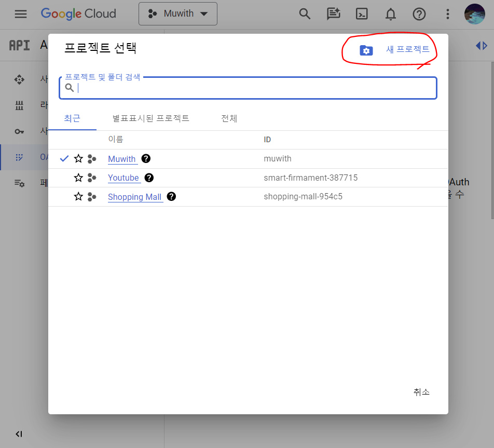
Task: Click the ID column header
Action: pyautogui.click(x=267, y=139)
